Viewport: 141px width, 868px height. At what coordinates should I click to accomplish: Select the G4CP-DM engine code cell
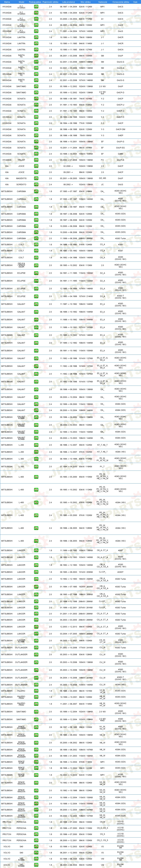coord(120,129)
